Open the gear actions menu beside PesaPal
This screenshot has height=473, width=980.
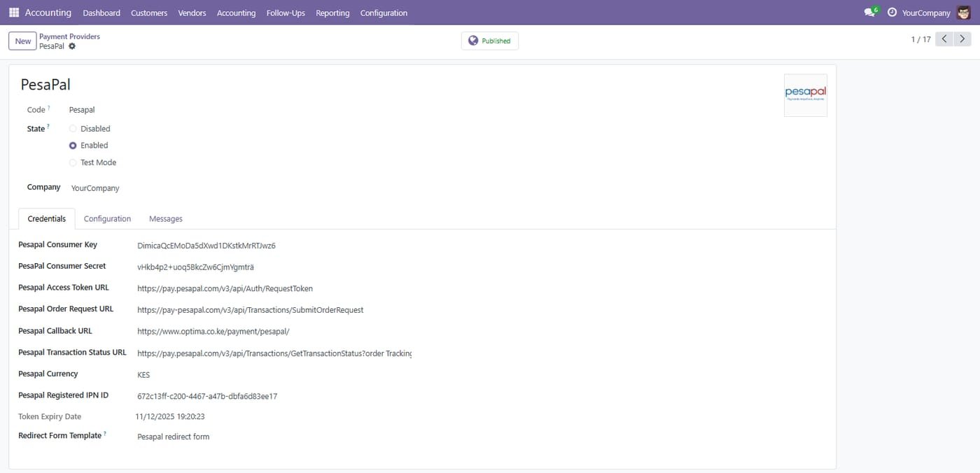(71, 46)
